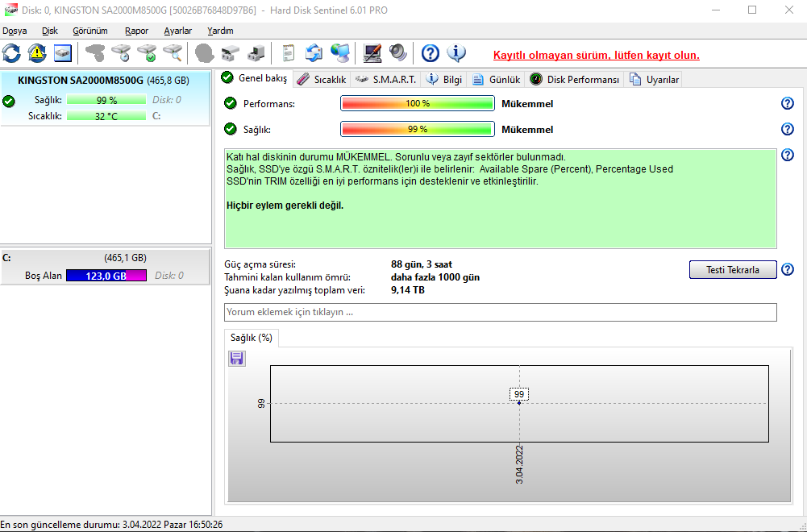The height and width of the screenshot is (532, 807).
Task: Click the green status icon in disk panel
Action: [9, 102]
